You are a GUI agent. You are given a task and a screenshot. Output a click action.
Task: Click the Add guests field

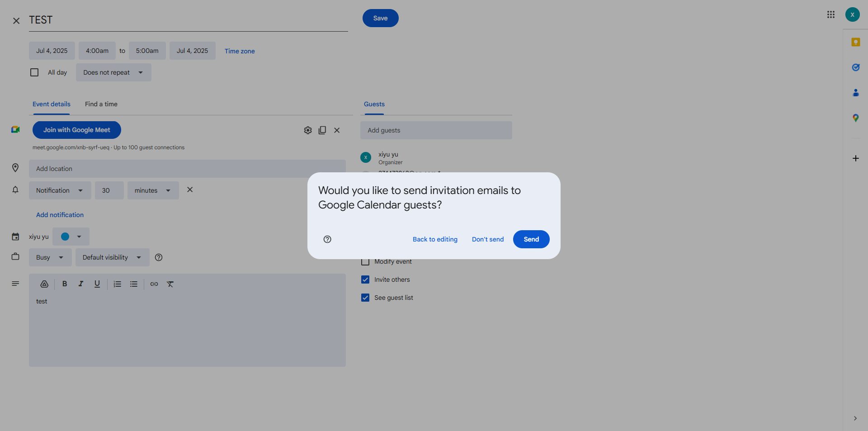(x=436, y=130)
